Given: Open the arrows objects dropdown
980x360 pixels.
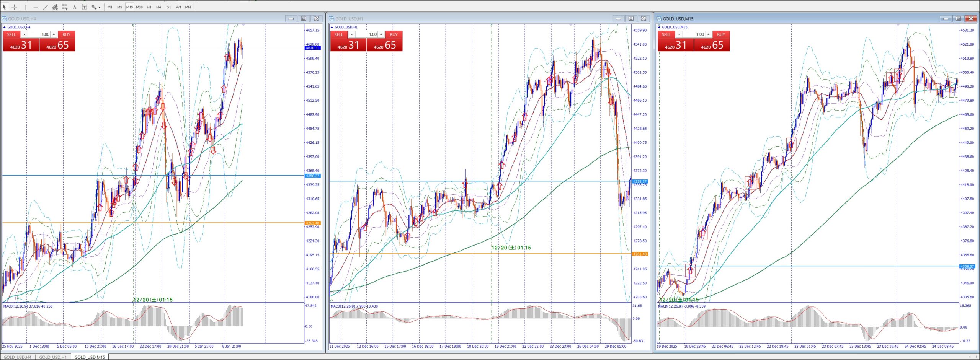Looking at the screenshot, I should coord(100,7).
